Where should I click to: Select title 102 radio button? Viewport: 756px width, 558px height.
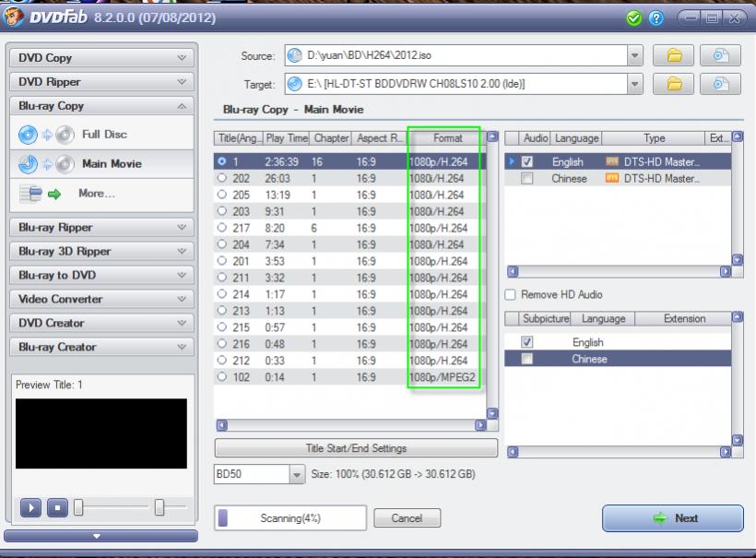tap(222, 376)
